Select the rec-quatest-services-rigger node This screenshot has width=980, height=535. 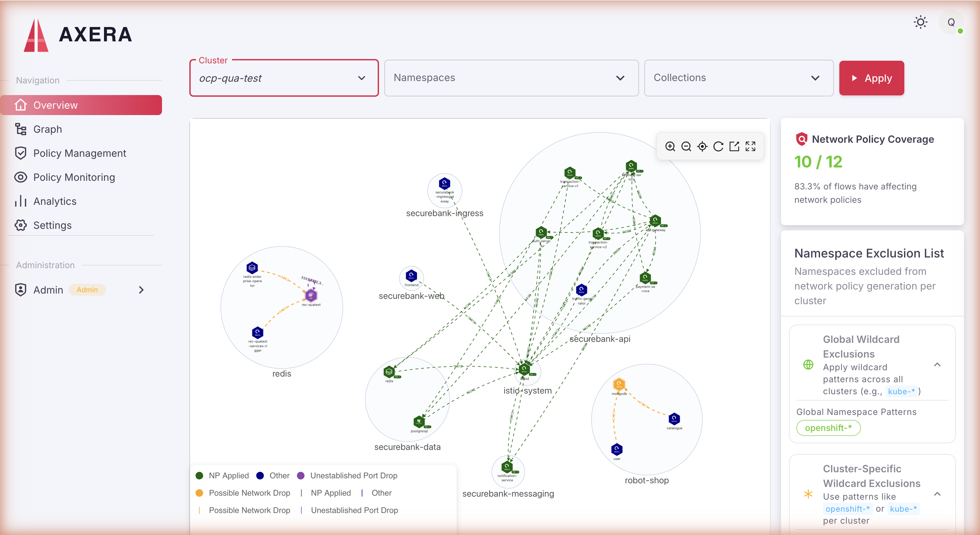(x=258, y=333)
